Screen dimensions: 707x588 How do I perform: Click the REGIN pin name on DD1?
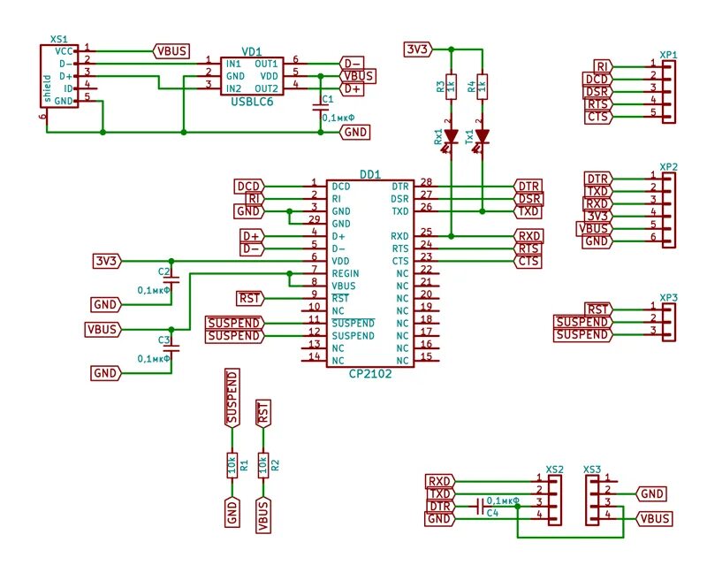[x=346, y=274]
